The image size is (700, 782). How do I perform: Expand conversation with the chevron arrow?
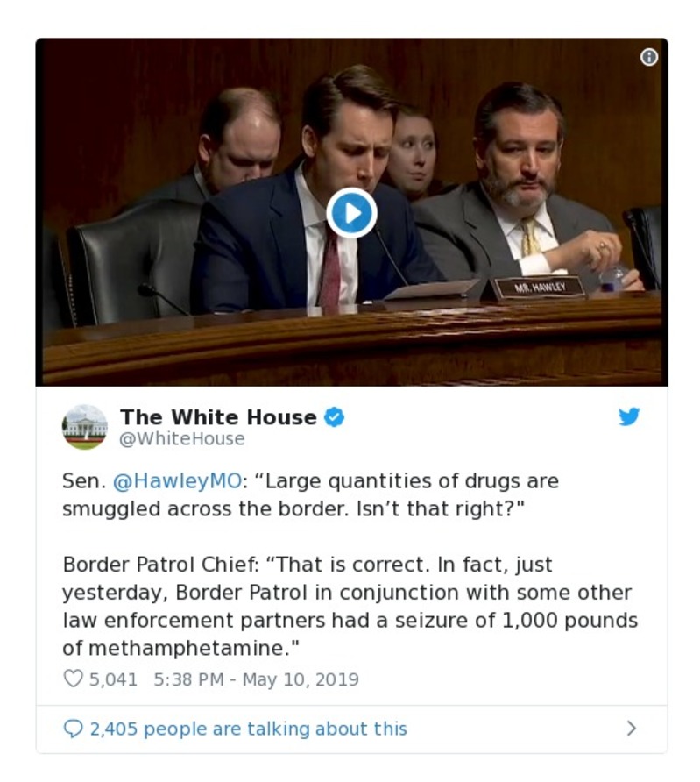[632, 729]
